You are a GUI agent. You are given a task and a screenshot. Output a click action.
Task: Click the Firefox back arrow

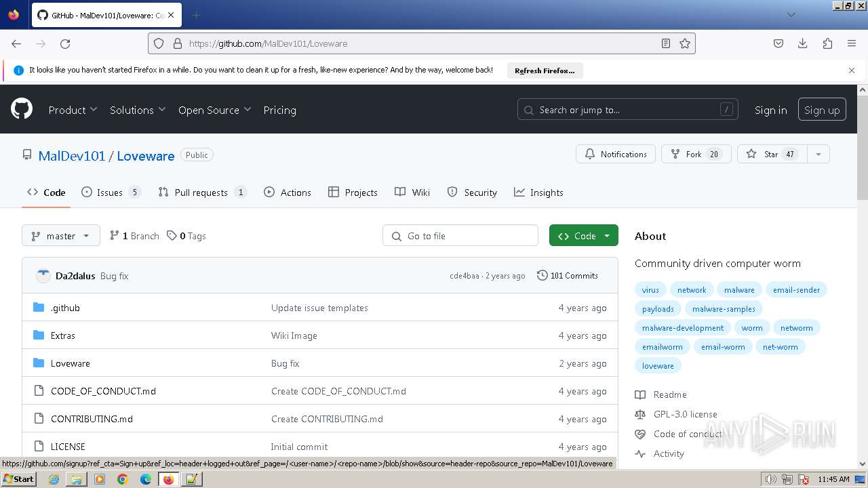click(16, 43)
